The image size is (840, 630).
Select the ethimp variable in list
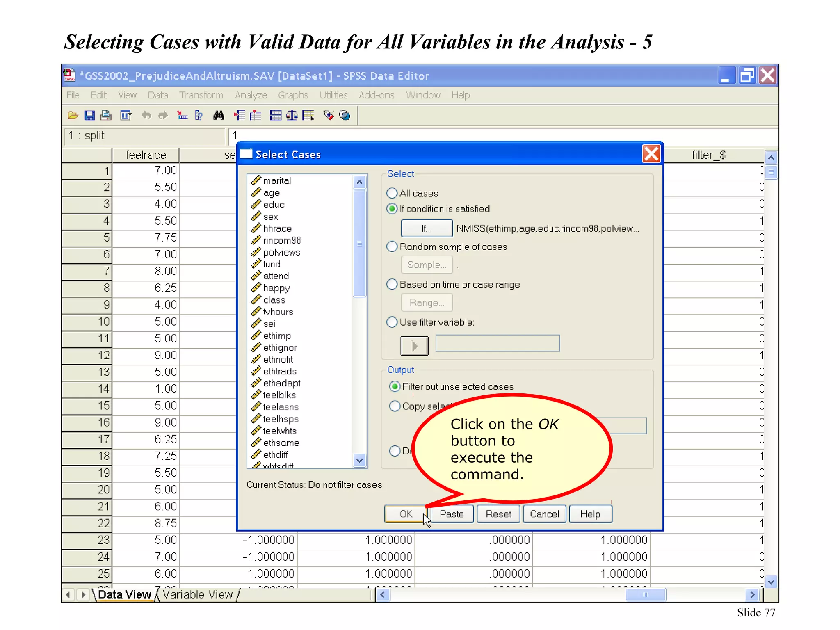[277, 336]
